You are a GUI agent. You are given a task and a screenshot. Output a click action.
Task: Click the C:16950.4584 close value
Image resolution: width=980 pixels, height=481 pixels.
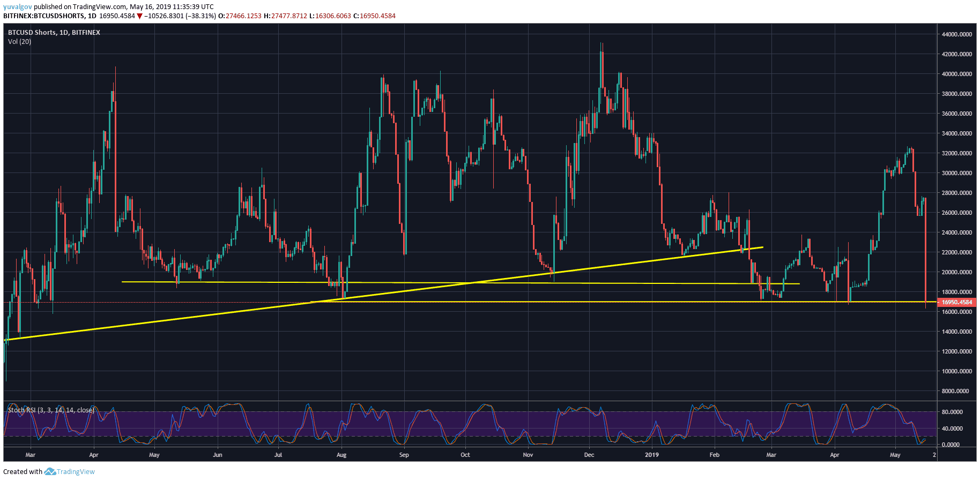375,16
